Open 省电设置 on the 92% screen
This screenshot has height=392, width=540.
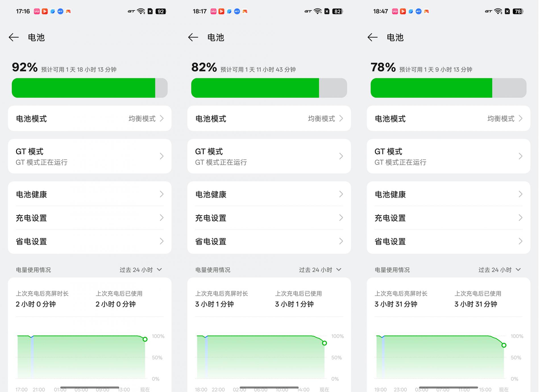point(90,241)
